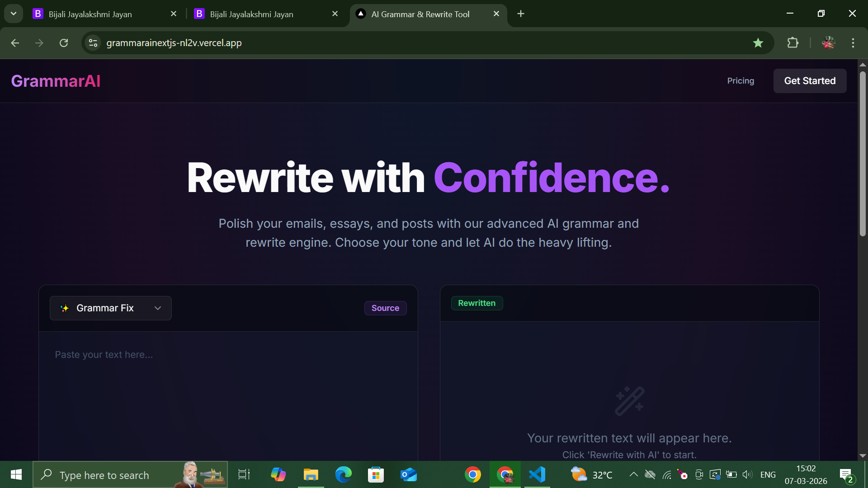Open a new tab with plus button

pyautogui.click(x=521, y=14)
